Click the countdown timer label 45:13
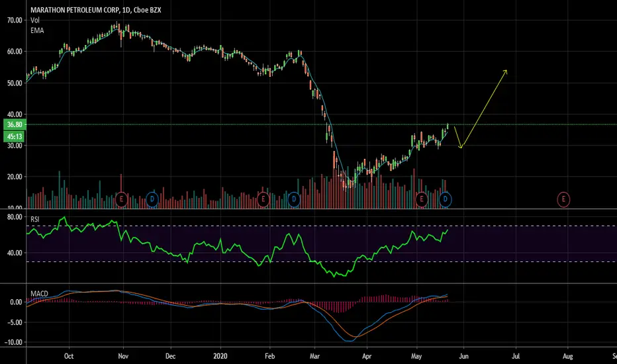The image size is (617, 364). point(15,136)
